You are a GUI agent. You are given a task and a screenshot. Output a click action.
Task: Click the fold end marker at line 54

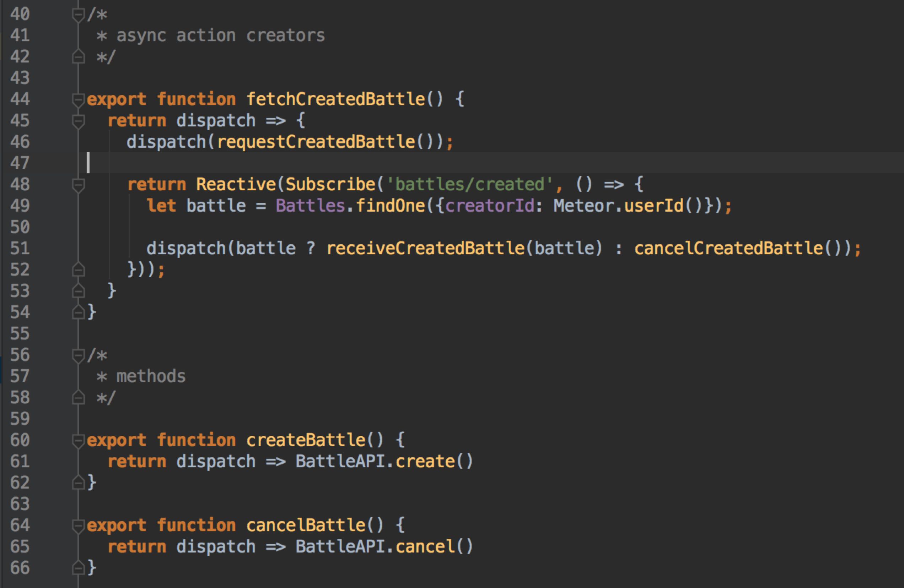tap(78, 312)
